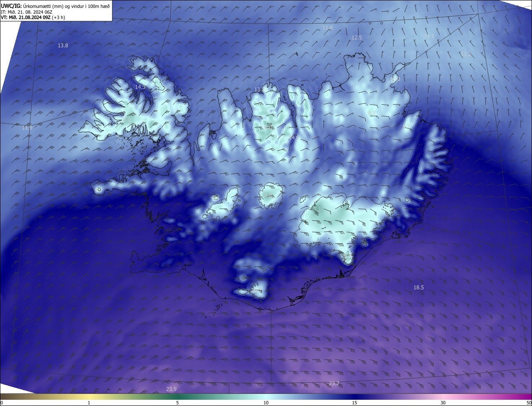The height and width of the screenshot is (406, 532).
Task: Click the 9.3 value over northeast Iceland
Action: (x=371, y=113)
